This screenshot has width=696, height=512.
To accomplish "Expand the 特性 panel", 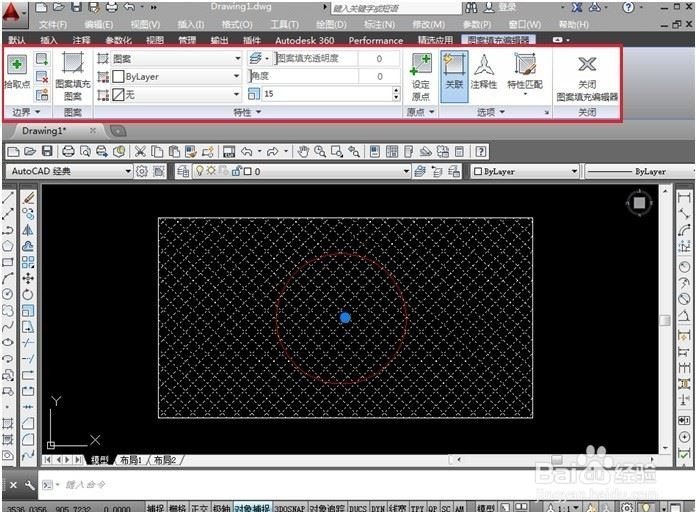I will tap(247, 112).
